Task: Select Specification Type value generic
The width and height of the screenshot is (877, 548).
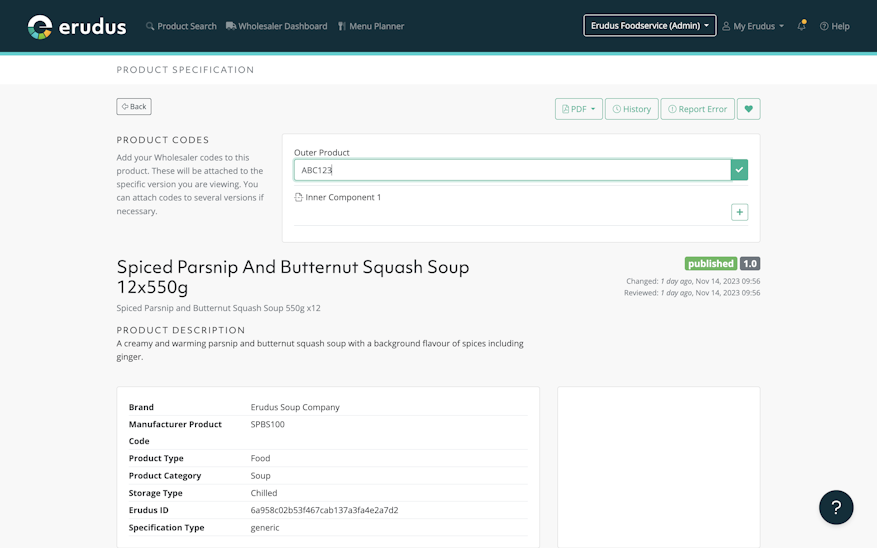Action: point(265,527)
